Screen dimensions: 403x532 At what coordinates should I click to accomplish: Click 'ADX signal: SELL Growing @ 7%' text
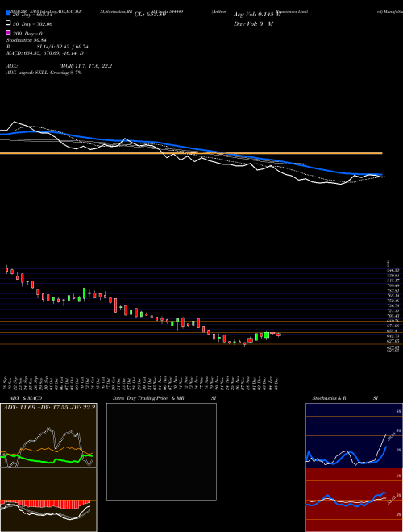[44, 73]
